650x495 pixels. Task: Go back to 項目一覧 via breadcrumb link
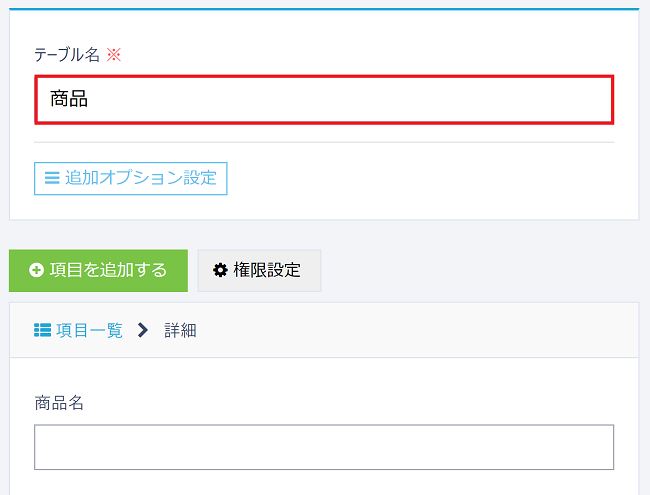pos(89,330)
